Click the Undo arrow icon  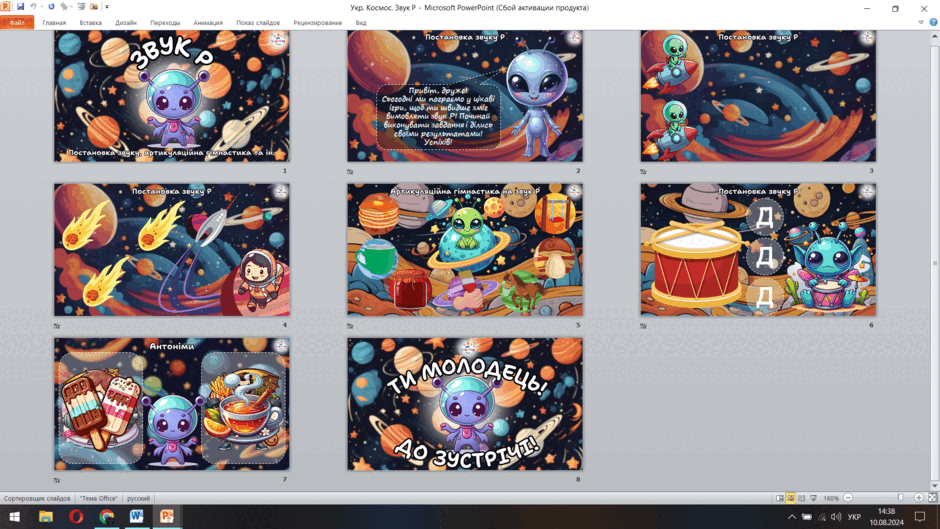coord(34,7)
